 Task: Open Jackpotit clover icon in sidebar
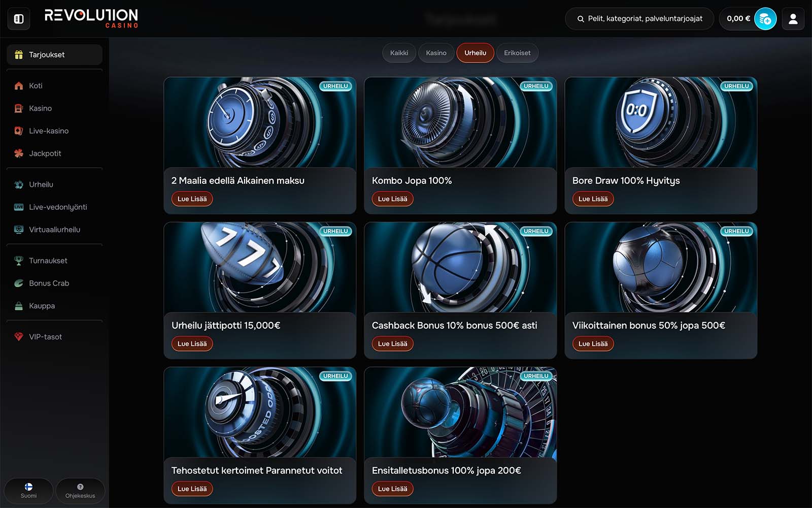[19, 153]
